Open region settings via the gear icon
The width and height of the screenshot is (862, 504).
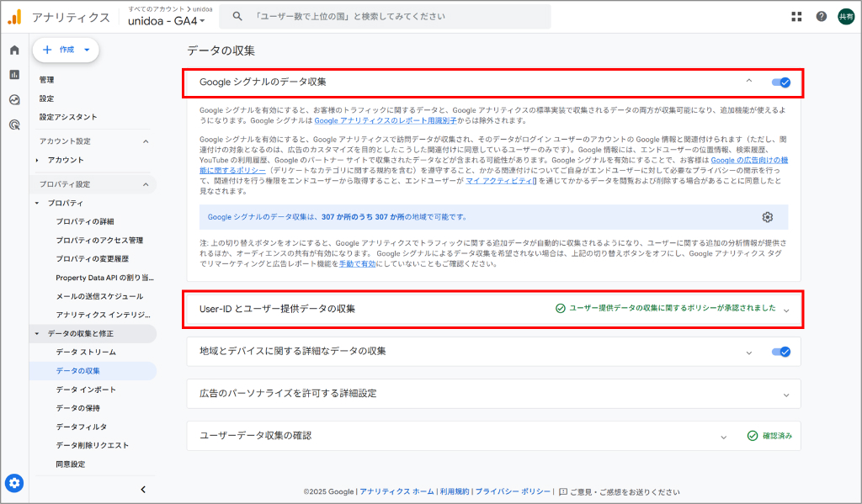pyautogui.click(x=767, y=217)
